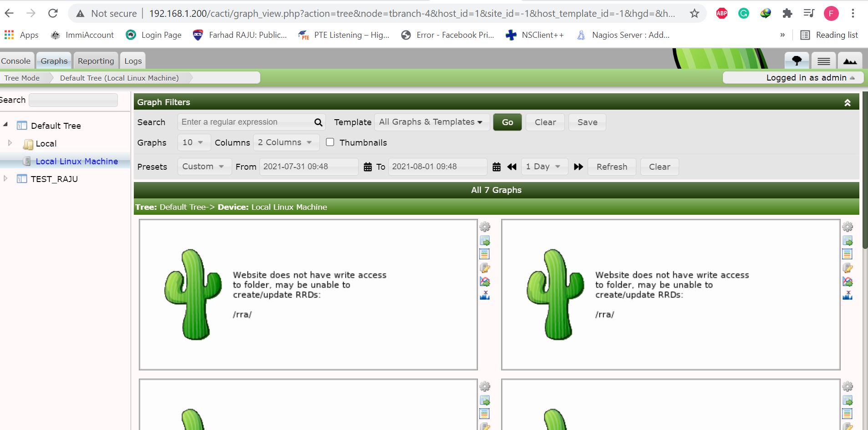This screenshot has height=430, width=868.
Task: Export bottom-left graph as CSV
Action: 485,400
